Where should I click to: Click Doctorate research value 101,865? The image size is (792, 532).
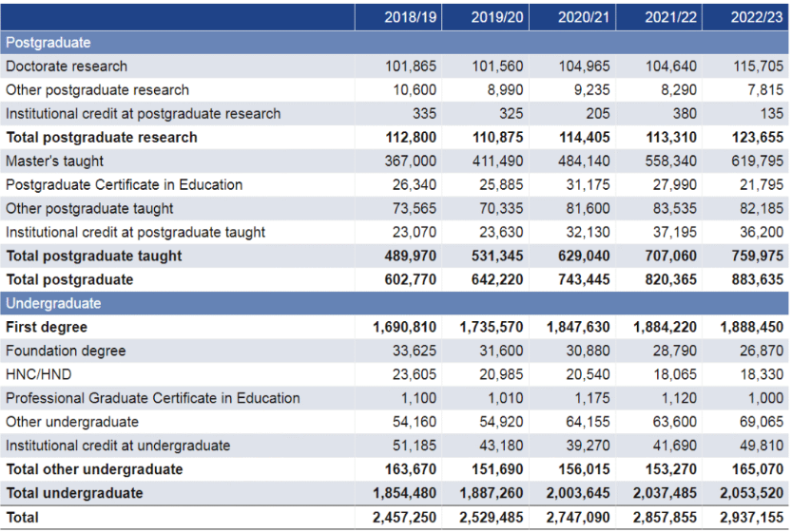coord(411,66)
